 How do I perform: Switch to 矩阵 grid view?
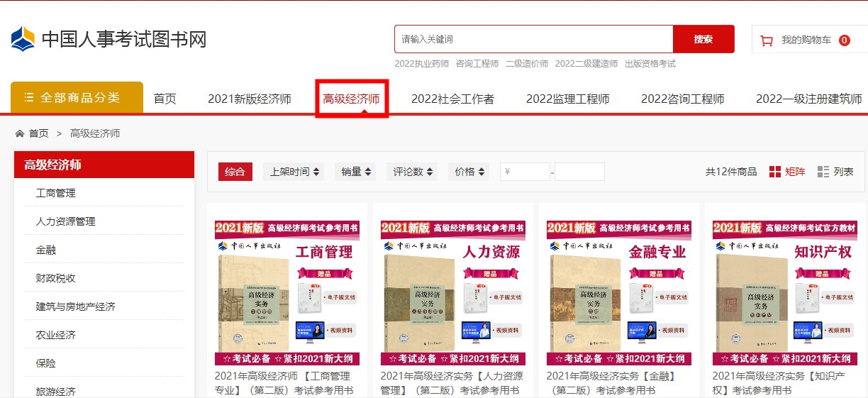tap(787, 172)
